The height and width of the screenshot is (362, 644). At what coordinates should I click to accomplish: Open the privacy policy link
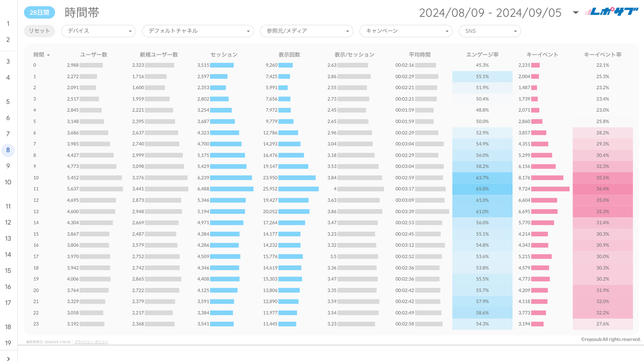coord(91,342)
